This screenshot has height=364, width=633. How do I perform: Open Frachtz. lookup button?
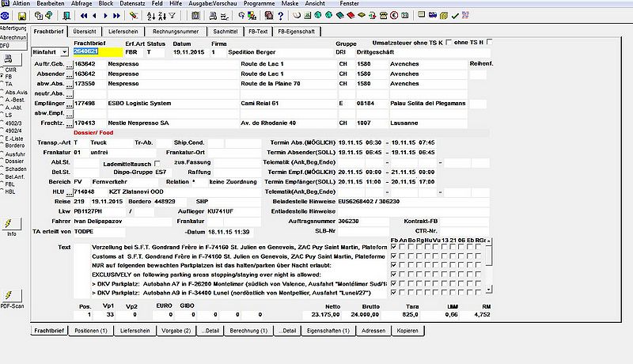(70, 123)
